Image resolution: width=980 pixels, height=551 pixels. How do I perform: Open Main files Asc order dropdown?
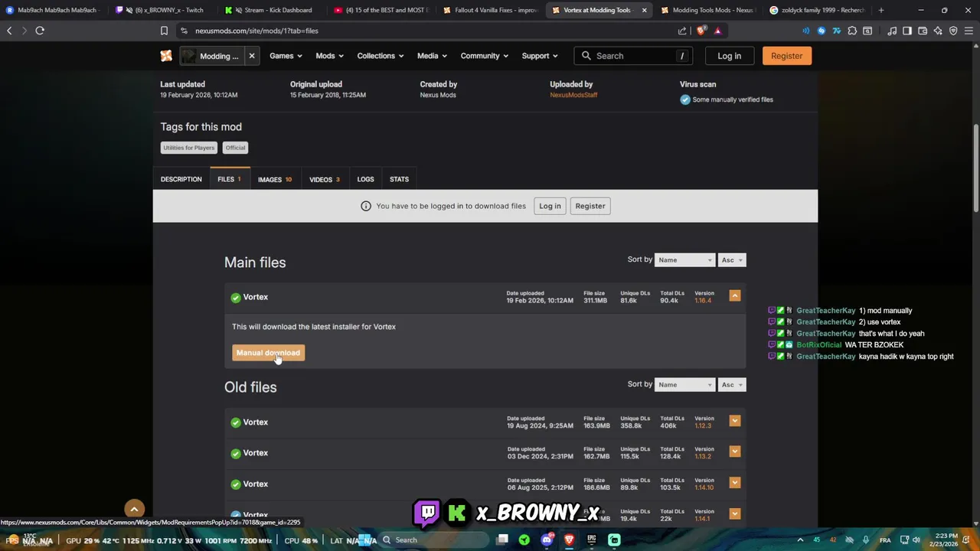[732, 260]
